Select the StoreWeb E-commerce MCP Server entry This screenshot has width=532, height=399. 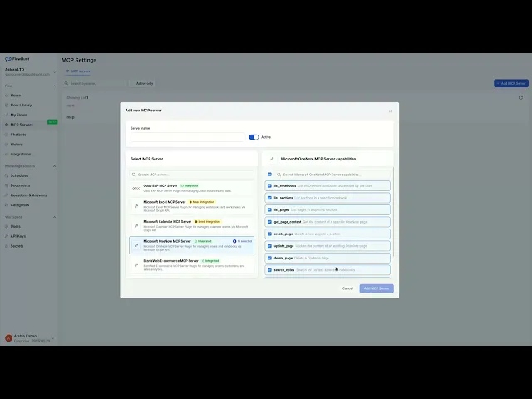[191, 265]
